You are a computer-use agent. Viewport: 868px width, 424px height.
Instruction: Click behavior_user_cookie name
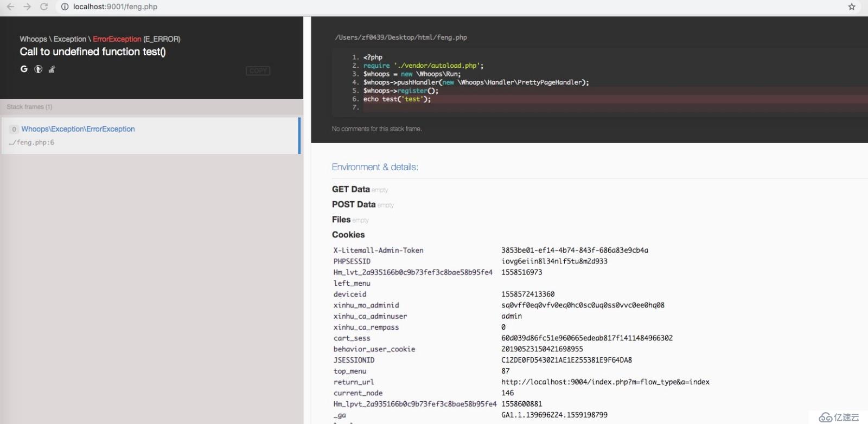(x=374, y=349)
